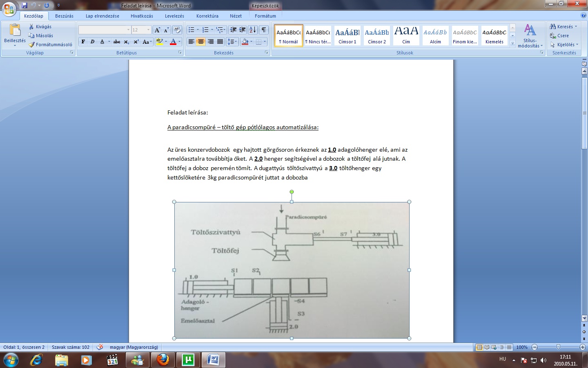
Task: Open Word help question mark icon
Action: [x=583, y=15]
